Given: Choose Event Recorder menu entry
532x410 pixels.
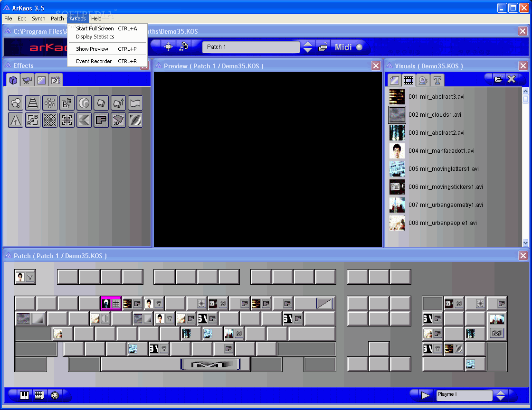Looking at the screenshot, I should [106, 61].
